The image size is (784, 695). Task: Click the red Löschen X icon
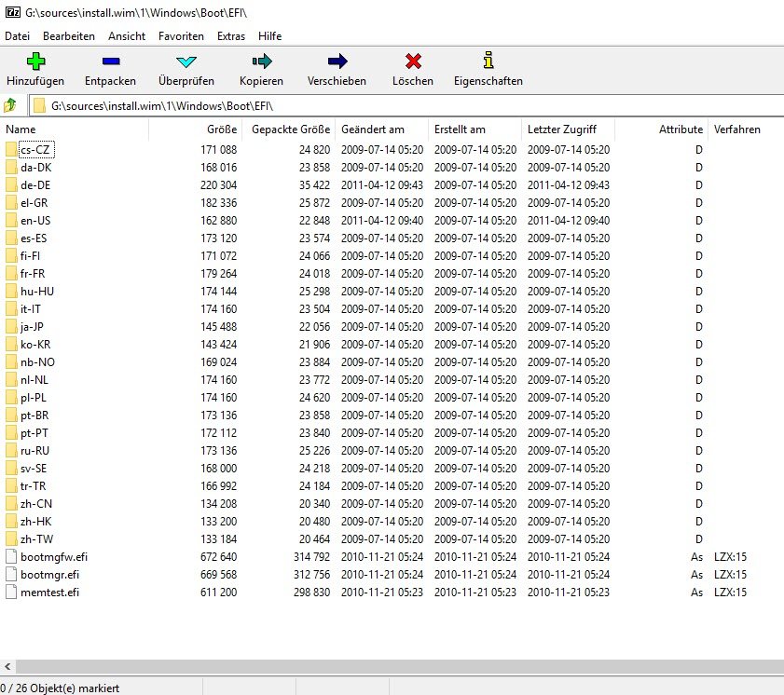413,61
